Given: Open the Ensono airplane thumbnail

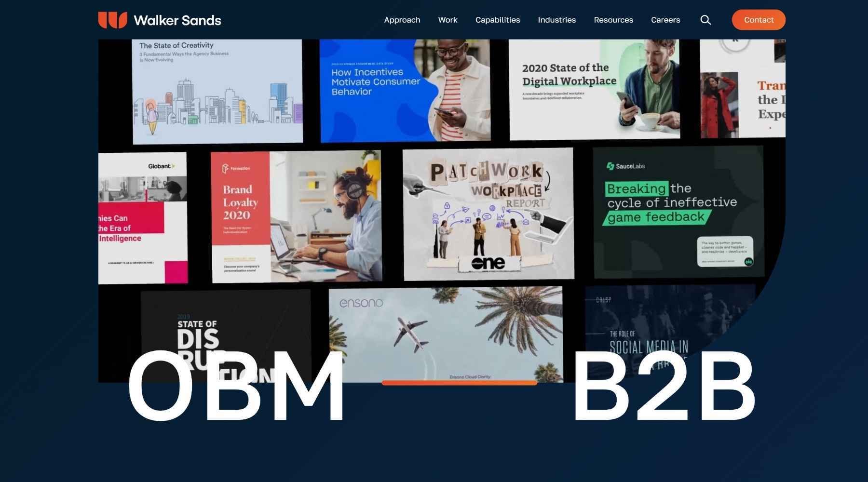Looking at the screenshot, I should pyautogui.click(x=446, y=334).
